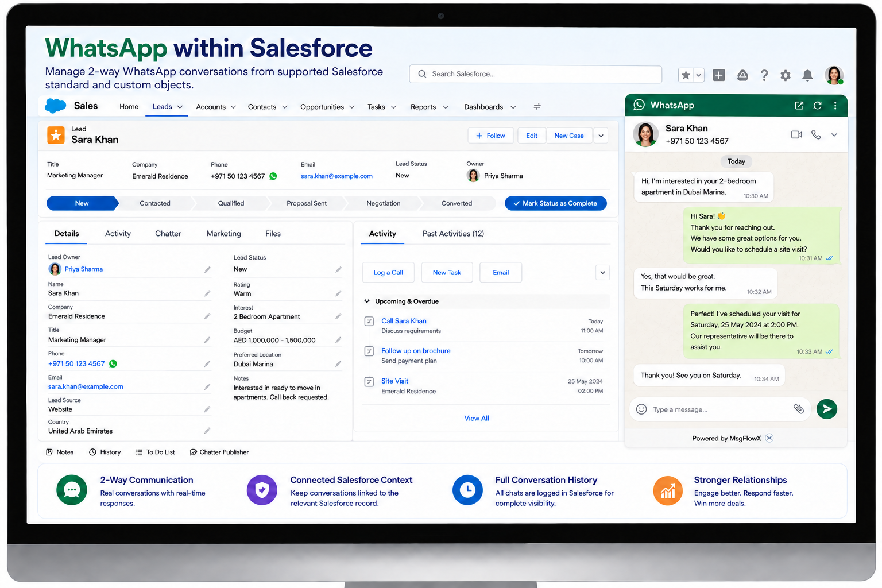Open the global actions plus icon
Image resolution: width=882 pixels, height=588 pixels.
pos(719,75)
